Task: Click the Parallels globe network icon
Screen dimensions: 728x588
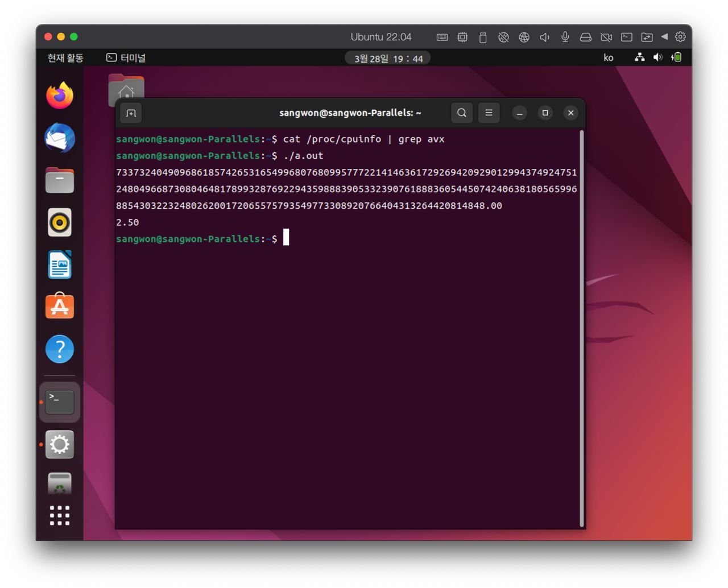Action: coord(524,37)
